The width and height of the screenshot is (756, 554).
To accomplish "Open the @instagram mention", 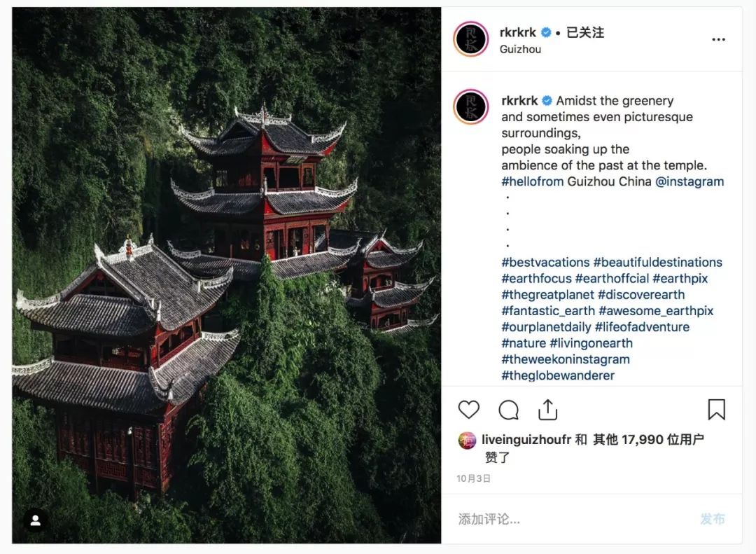I will pyautogui.click(x=689, y=181).
